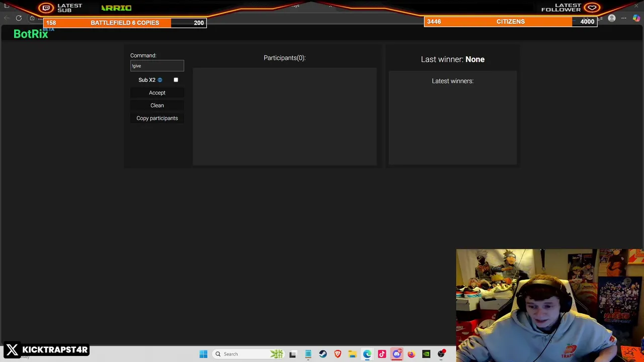Open Firefox from the taskbar
644x362 pixels.
[x=412, y=354]
